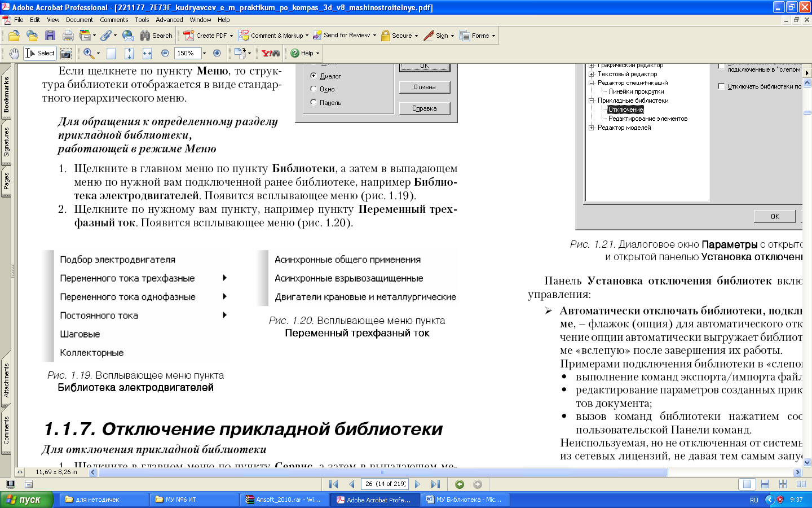Open the View menu
Image resolution: width=812 pixels, height=508 pixels.
point(53,20)
